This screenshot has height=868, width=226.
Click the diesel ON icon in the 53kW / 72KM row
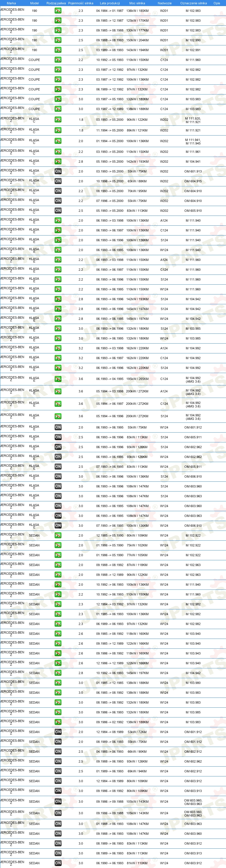coord(58,732)
